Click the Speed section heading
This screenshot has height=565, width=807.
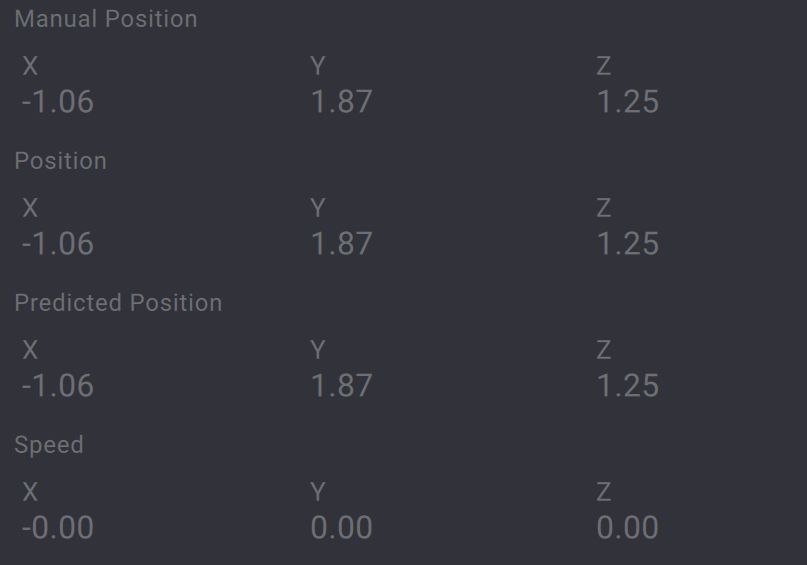(x=49, y=445)
